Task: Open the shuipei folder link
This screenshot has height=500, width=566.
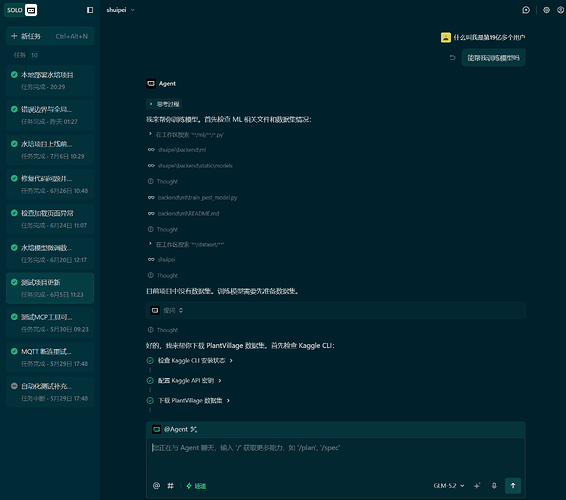Action: (x=166, y=260)
